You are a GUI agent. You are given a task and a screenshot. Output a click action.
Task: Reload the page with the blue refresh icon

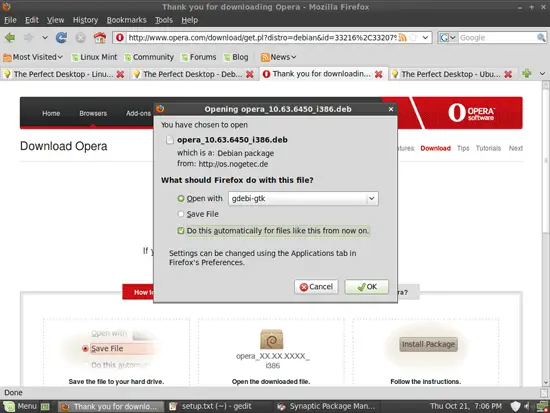click(61, 38)
